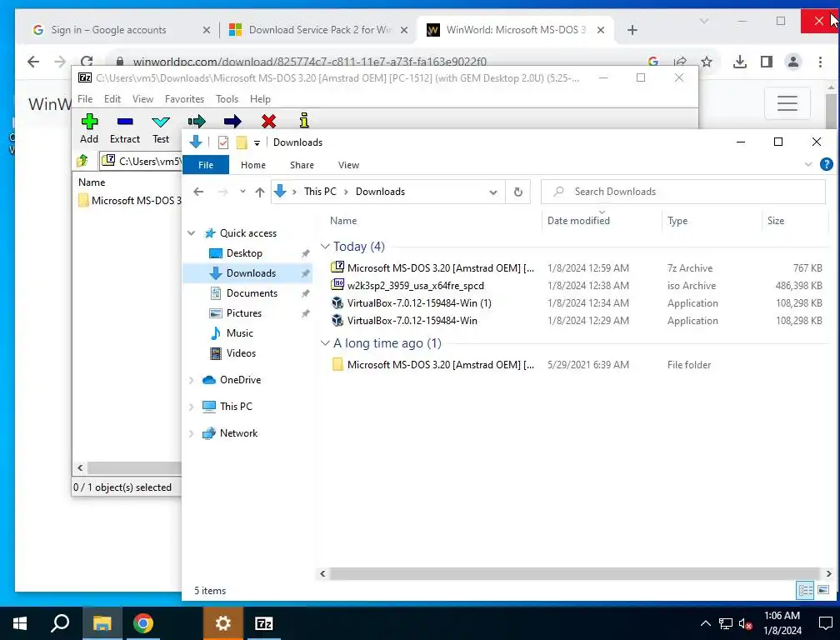Click the Add button in 7-Zip toolbar
This screenshot has width=840, height=640.
(x=89, y=128)
